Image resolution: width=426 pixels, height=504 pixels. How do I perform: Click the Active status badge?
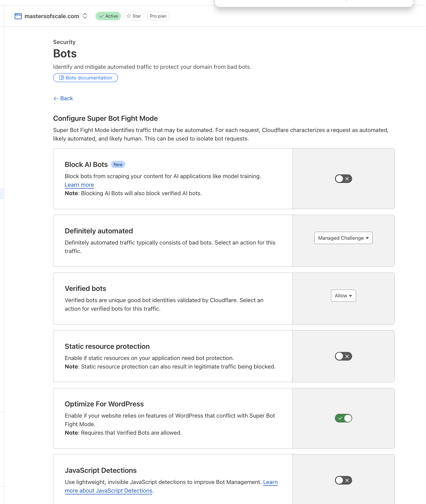point(108,16)
